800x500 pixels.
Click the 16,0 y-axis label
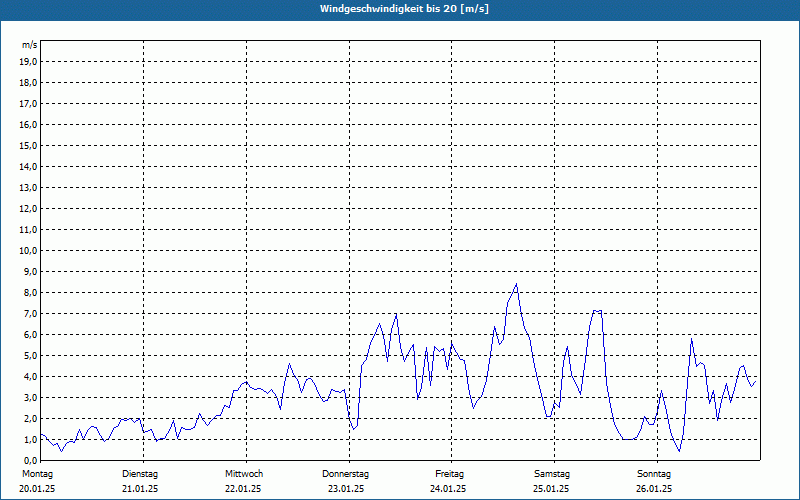pyautogui.click(x=28, y=124)
